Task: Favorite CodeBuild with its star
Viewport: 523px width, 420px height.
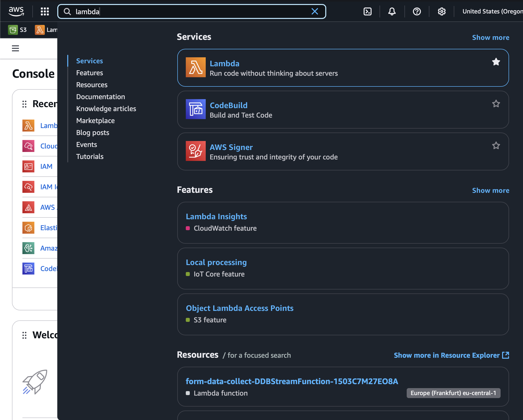Action: pos(496,104)
